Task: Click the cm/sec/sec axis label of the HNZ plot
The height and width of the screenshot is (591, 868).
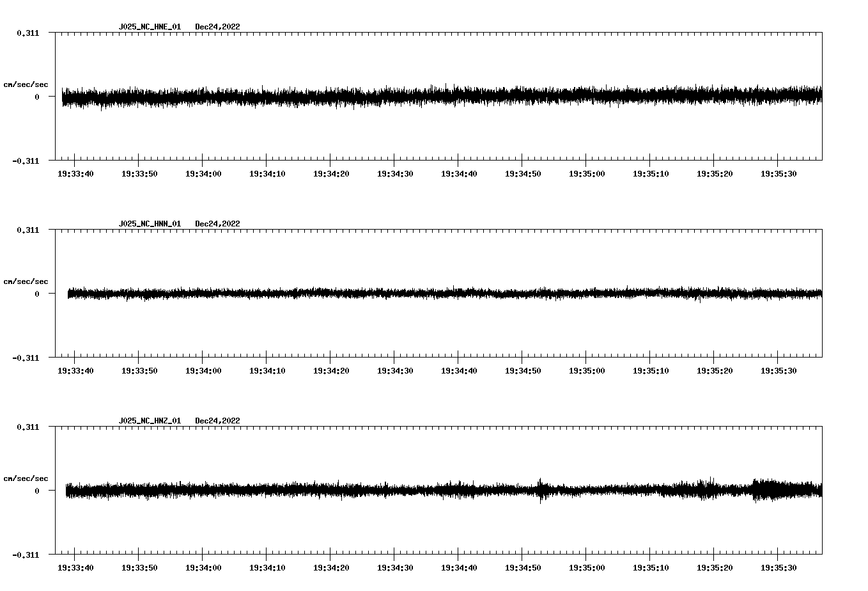Action: coord(26,477)
